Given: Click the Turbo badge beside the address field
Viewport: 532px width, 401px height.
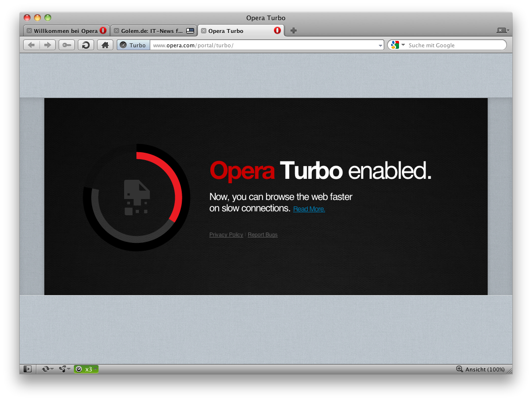Looking at the screenshot, I should 132,45.
